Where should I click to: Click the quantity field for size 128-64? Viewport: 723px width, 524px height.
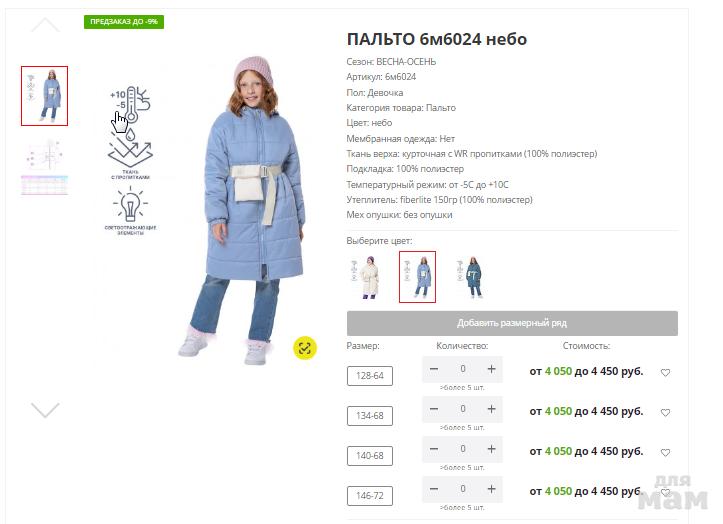point(462,369)
